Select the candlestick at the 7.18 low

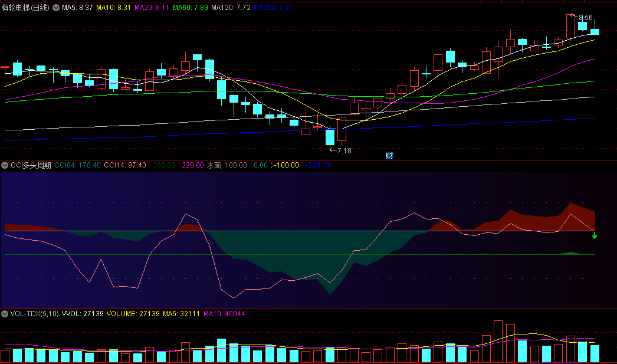[x=330, y=137]
